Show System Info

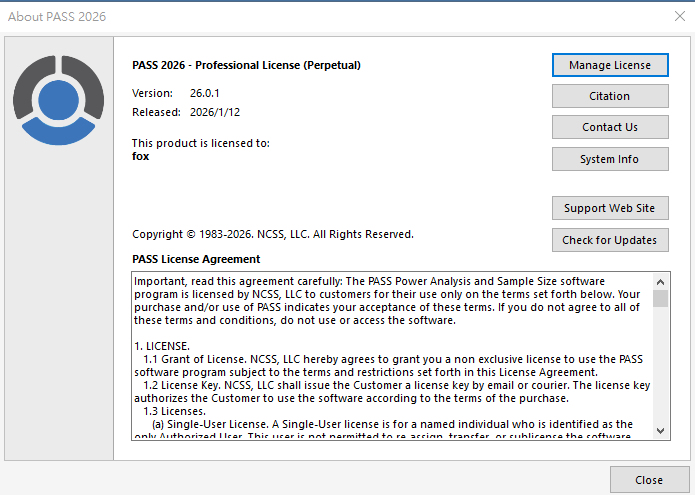pyautogui.click(x=610, y=159)
